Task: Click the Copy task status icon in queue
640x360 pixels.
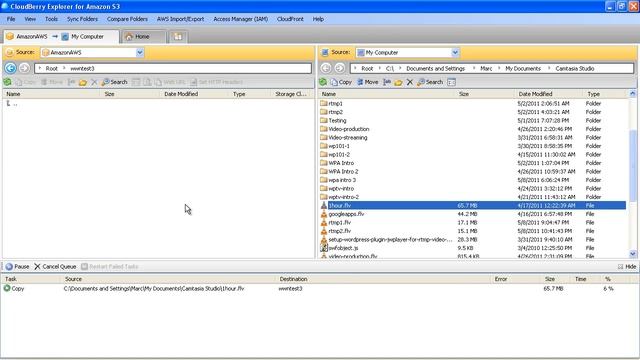Action: (7, 288)
